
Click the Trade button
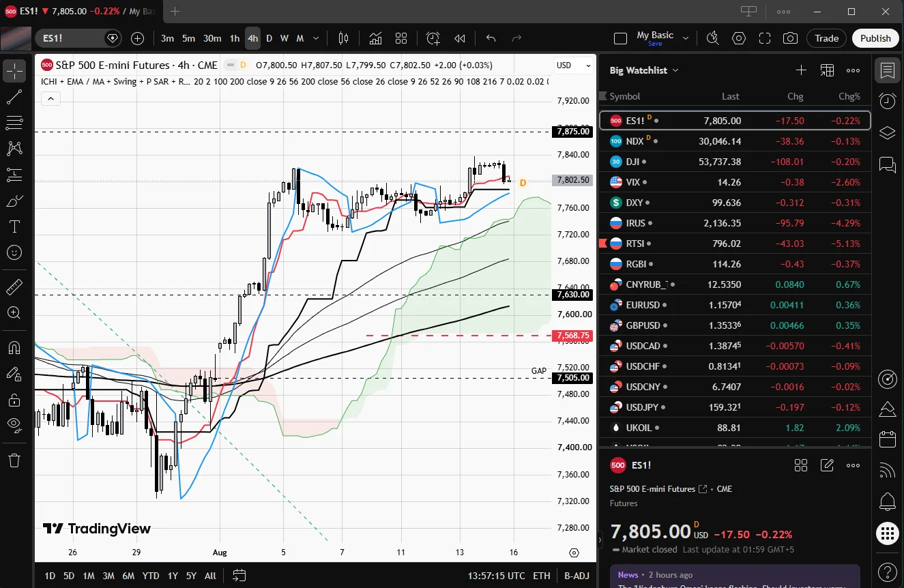826,38
